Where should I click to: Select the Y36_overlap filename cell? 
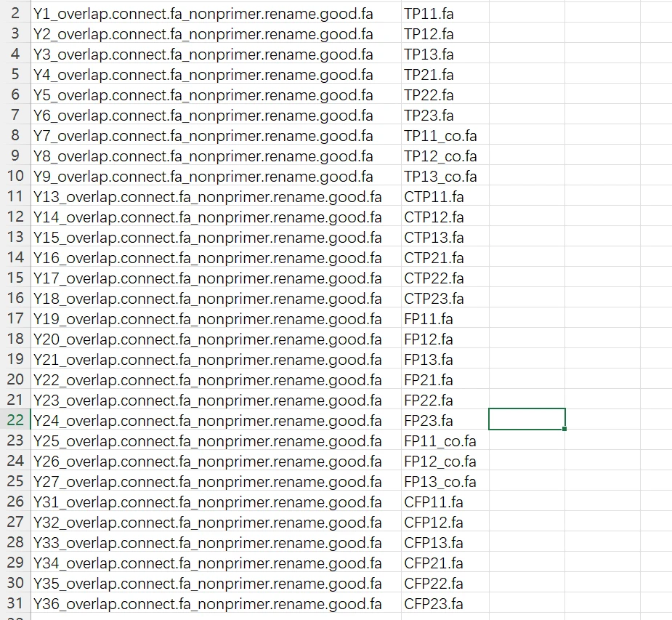[207, 604]
